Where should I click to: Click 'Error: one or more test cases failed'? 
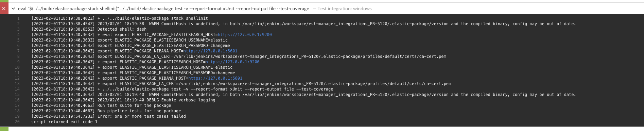tap(142, 116)
